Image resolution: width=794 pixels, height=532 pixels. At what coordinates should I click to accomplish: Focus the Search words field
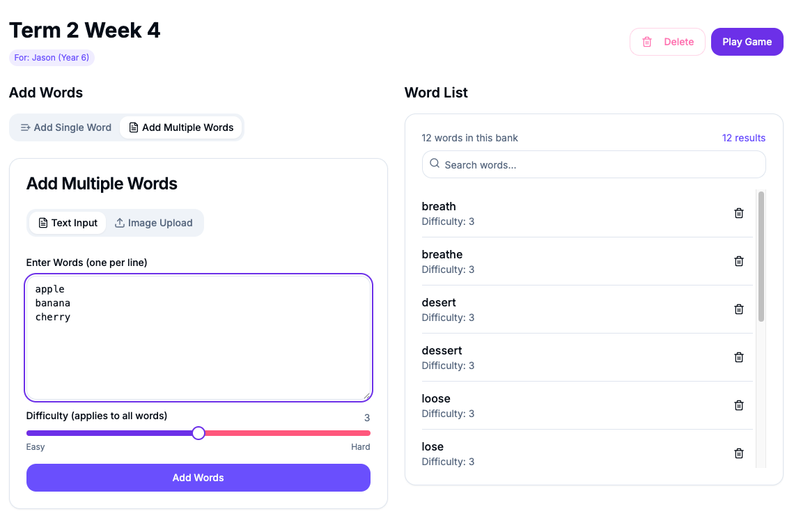pos(594,164)
